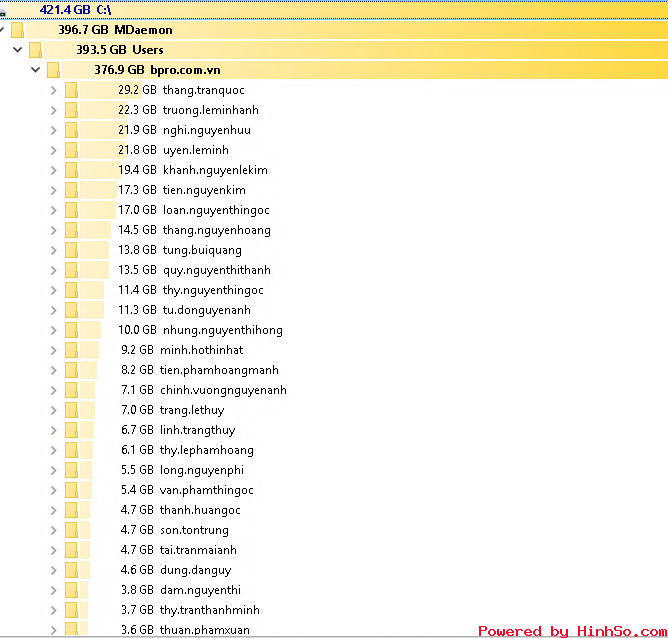This screenshot has height=638, width=668.
Task: Click the folder icon for thy.lephamhoang
Action: (71, 451)
